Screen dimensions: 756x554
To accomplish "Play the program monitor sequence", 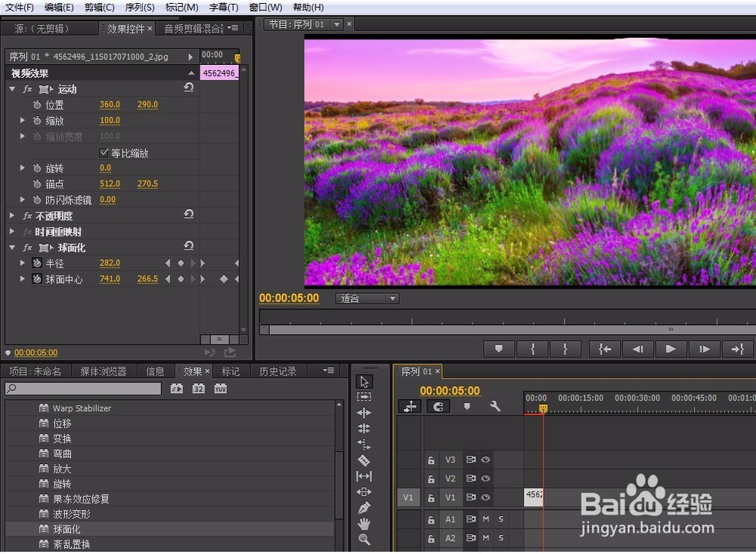I will point(671,348).
